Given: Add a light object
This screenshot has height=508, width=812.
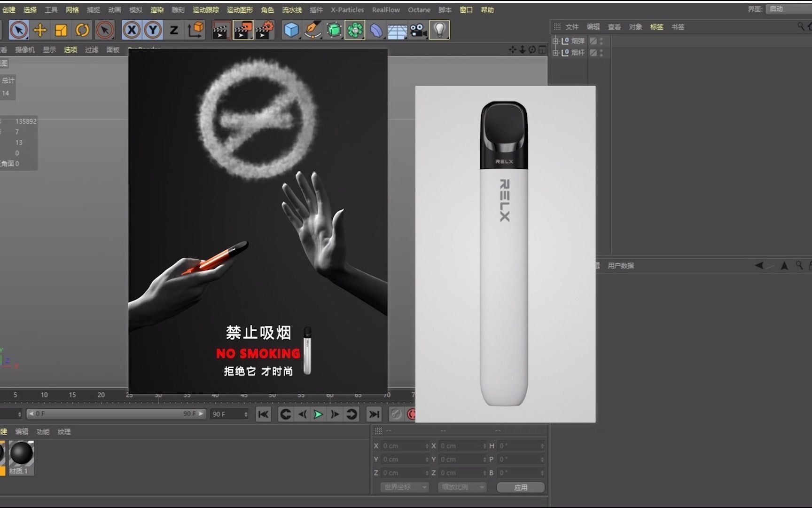Looking at the screenshot, I should pyautogui.click(x=439, y=30).
